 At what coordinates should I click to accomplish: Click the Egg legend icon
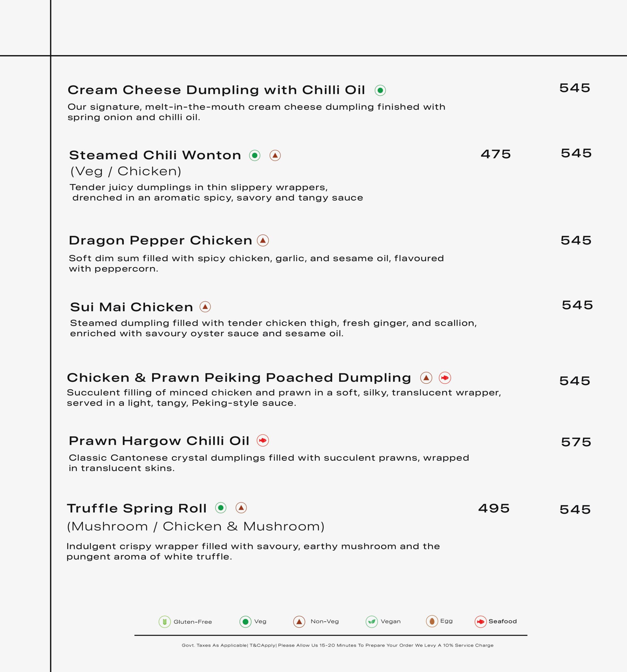pyautogui.click(x=432, y=621)
